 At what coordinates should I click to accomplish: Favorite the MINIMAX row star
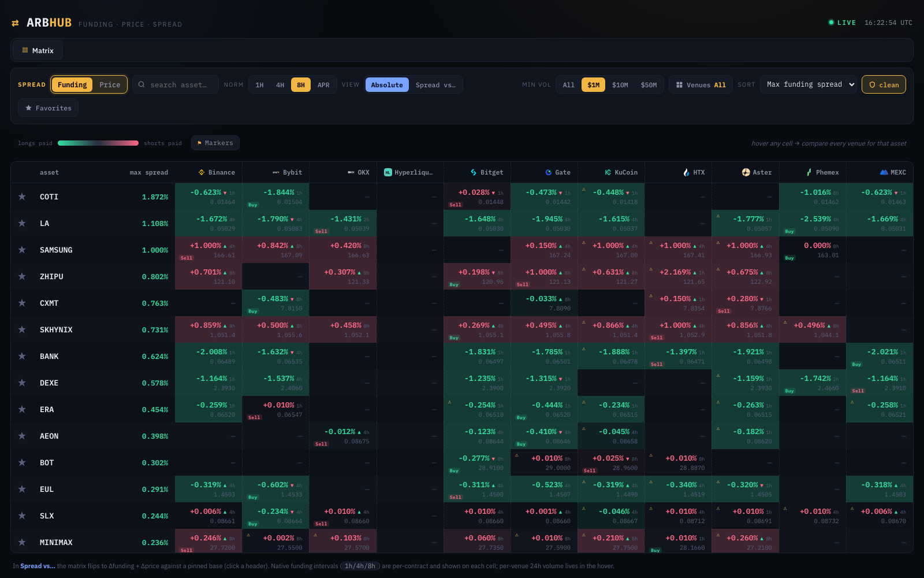(22, 542)
